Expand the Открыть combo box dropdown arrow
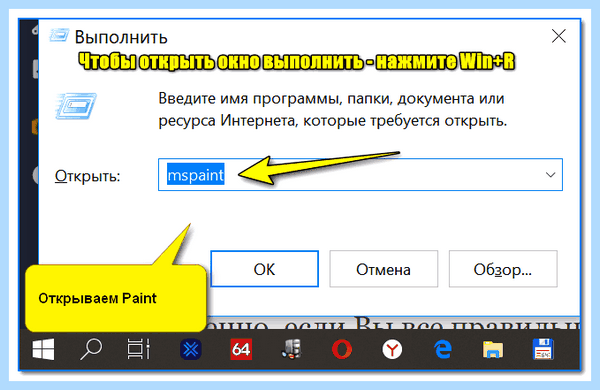 point(550,175)
